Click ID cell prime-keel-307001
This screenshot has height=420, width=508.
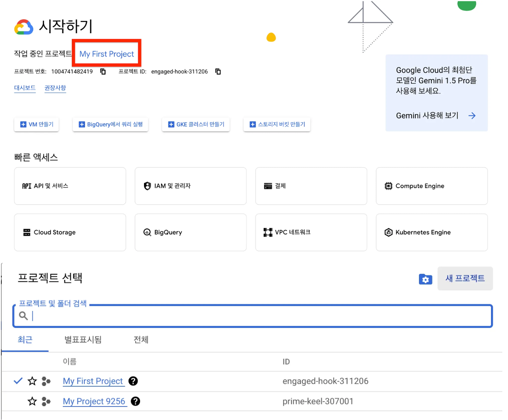point(318,402)
